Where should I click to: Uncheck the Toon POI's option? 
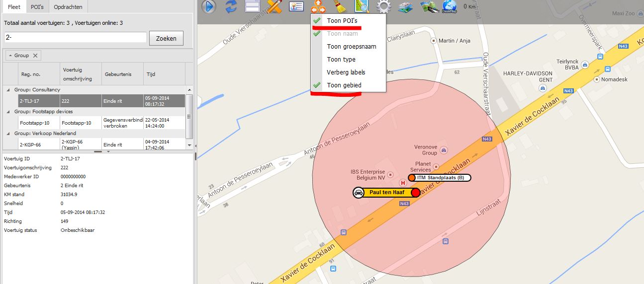point(342,21)
